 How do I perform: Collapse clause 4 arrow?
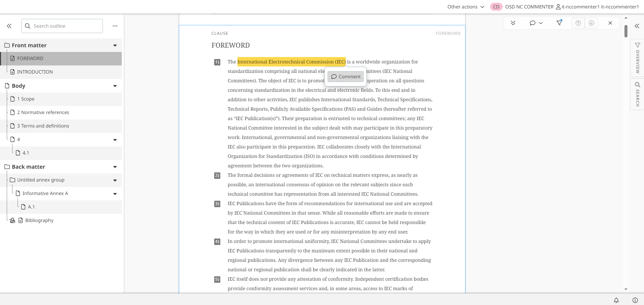[x=115, y=140]
